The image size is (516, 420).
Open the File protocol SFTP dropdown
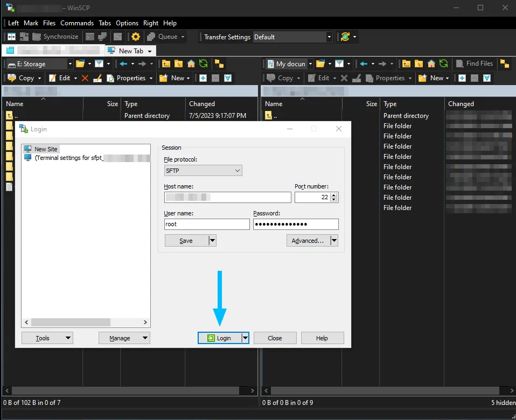(203, 171)
